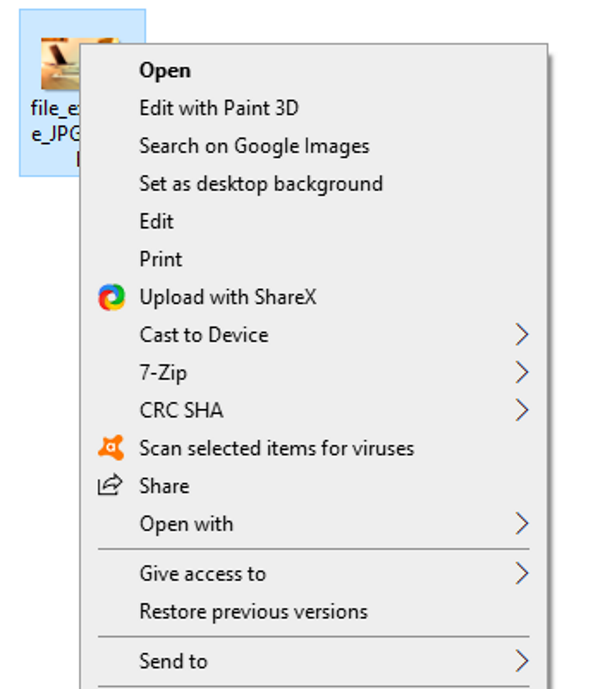600x689 pixels.
Task: Select Restore previous versions
Action: pos(253,611)
